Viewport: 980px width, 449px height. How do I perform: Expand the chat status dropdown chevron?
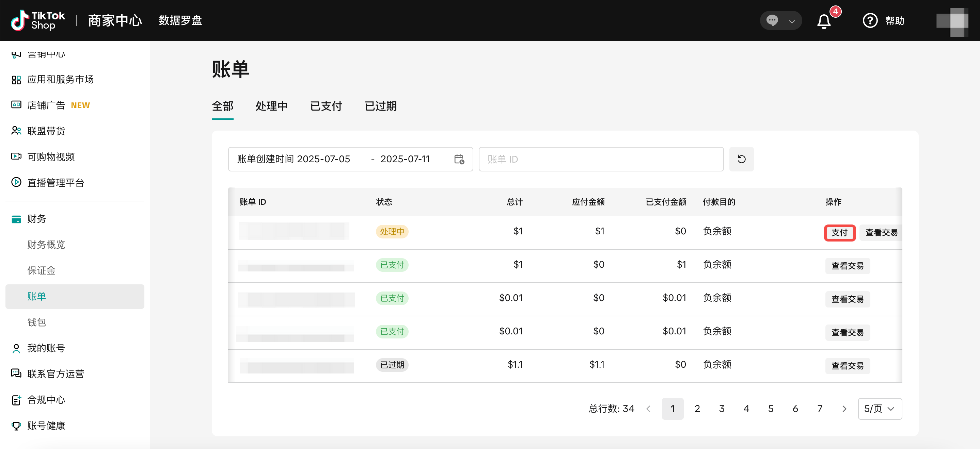coord(792,21)
